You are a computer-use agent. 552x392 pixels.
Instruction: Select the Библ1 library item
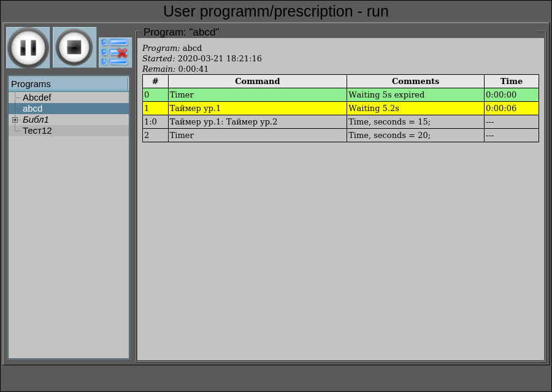pos(36,120)
